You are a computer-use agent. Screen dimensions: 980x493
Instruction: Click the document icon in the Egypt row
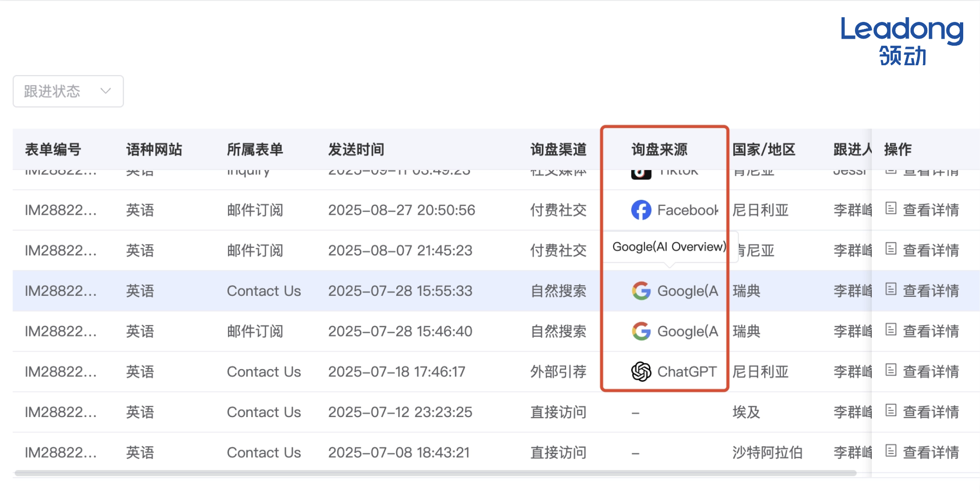(x=890, y=411)
